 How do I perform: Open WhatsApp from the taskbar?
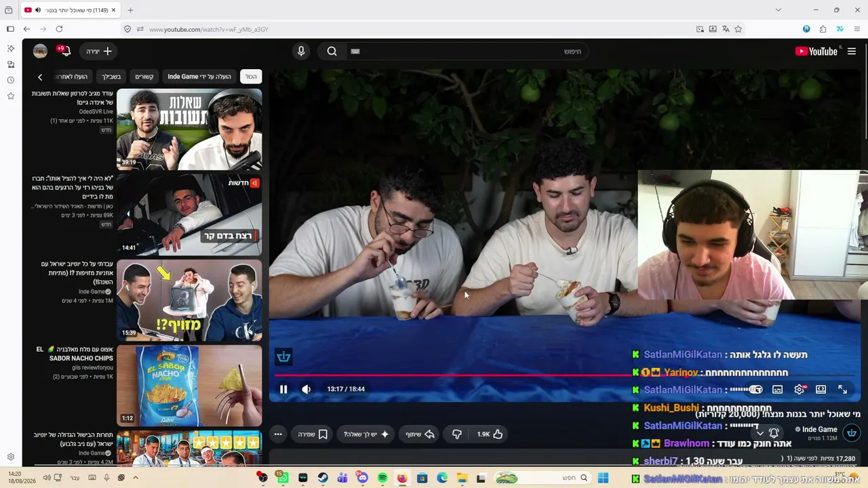(x=283, y=478)
